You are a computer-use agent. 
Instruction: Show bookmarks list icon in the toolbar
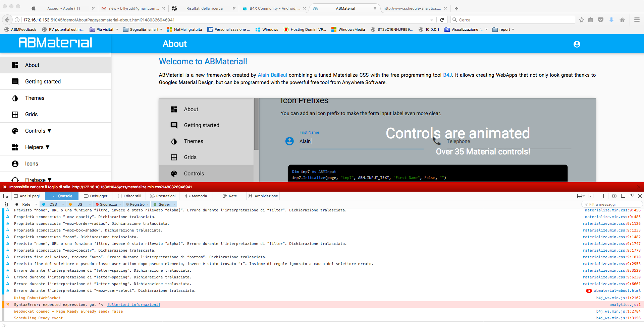coord(591,20)
